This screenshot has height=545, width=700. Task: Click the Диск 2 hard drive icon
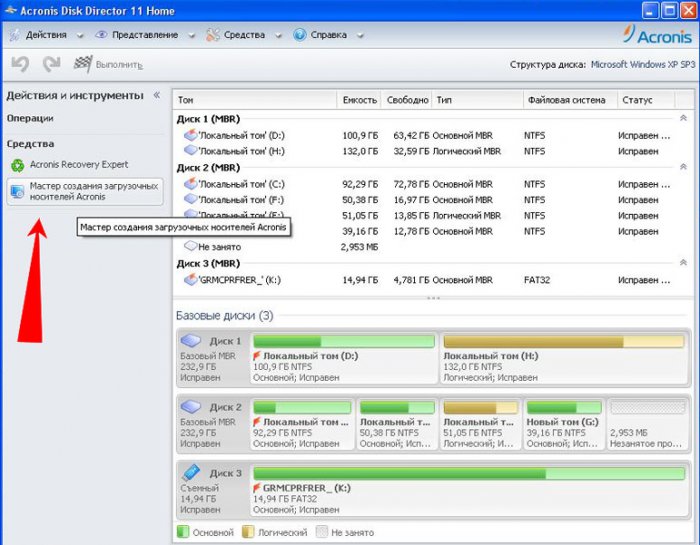click(x=191, y=406)
